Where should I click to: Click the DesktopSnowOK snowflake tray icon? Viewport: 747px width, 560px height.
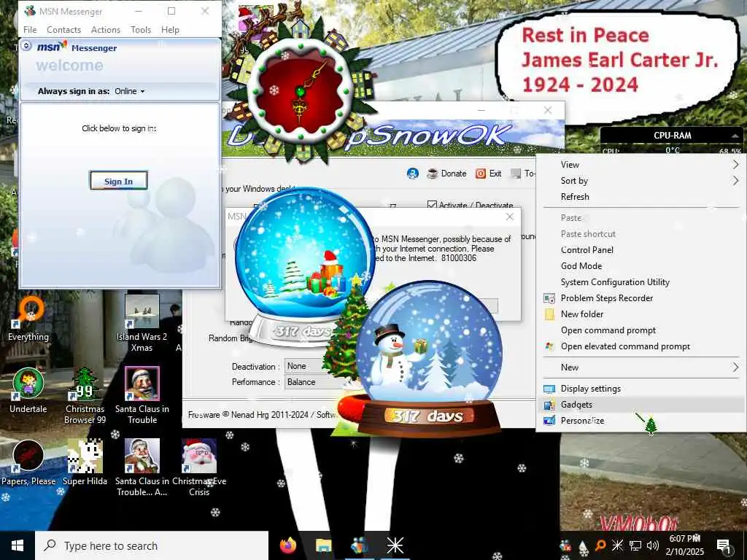coord(617,545)
